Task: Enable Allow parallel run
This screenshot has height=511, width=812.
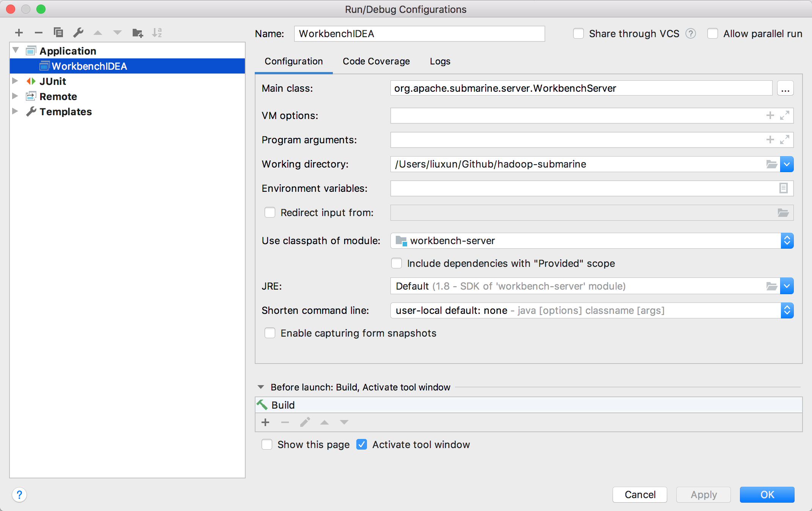Action: [713, 34]
